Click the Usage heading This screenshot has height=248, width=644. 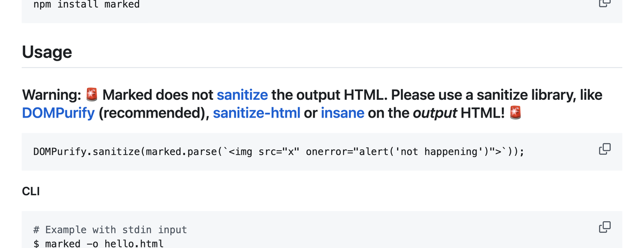(x=47, y=52)
